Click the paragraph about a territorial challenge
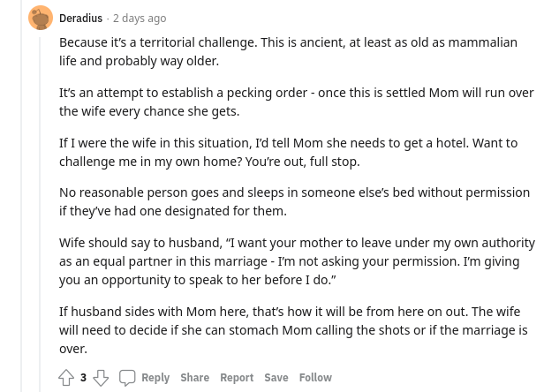559x392 pixels. click(288, 52)
